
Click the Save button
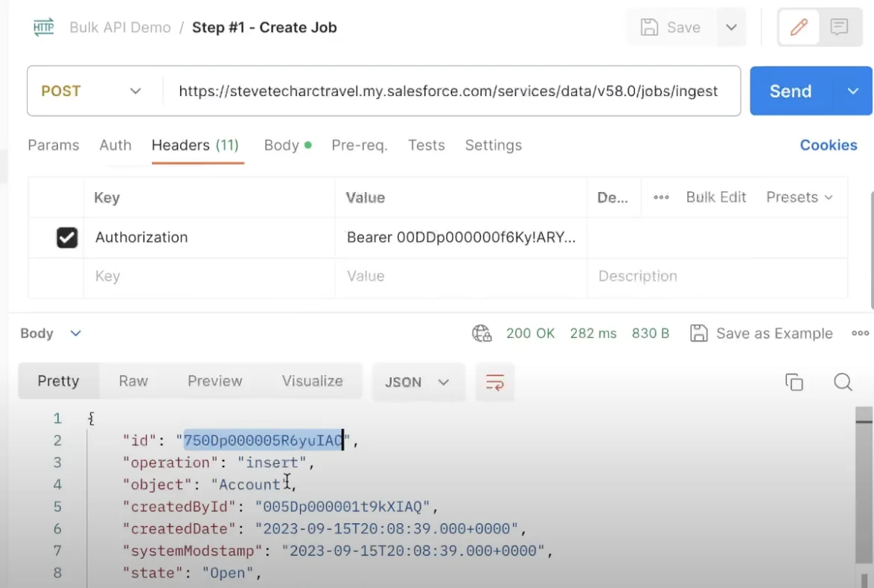(671, 28)
